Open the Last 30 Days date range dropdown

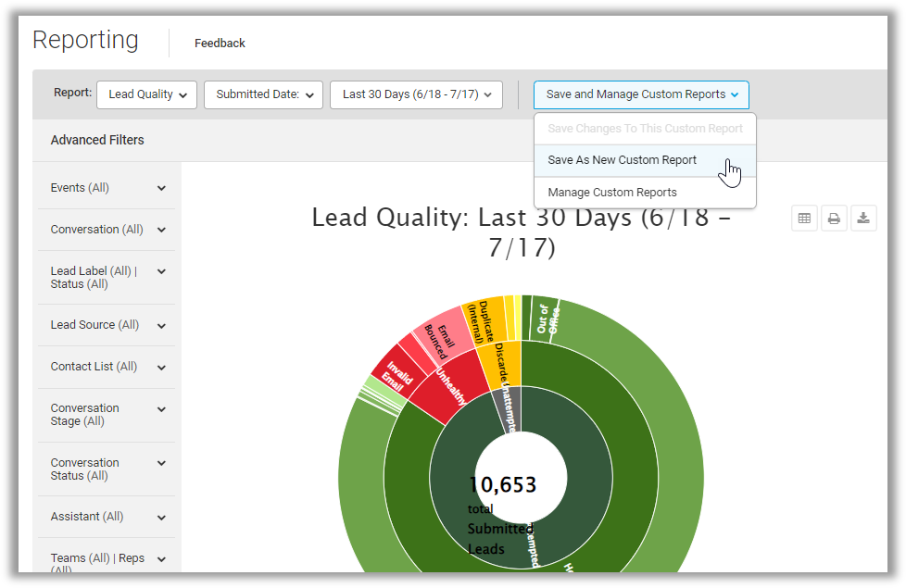point(416,94)
